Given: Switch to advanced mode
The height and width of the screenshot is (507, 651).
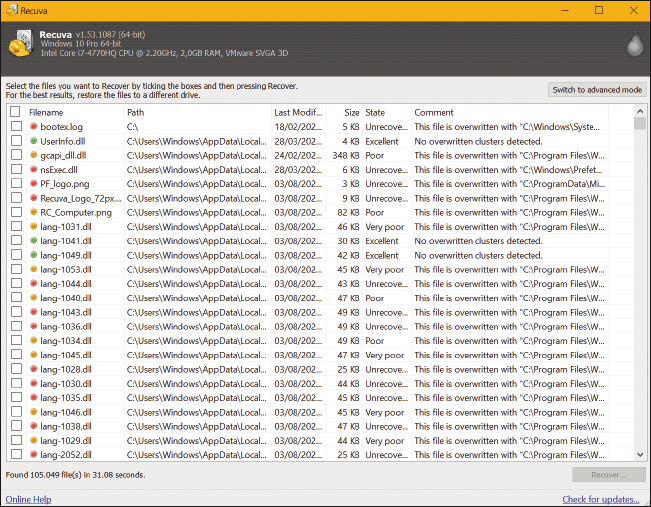Looking at the screenshot, I should point(597,90).
